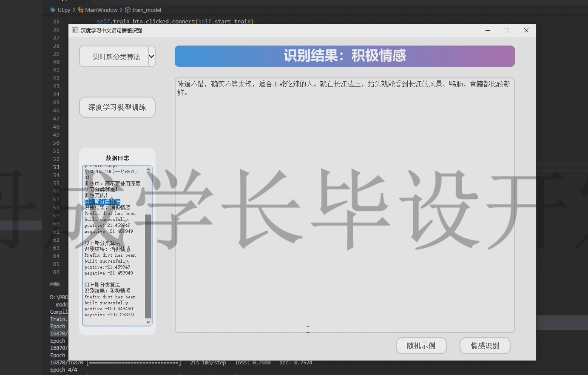Click the data log vertical scrollbar thumb
Image resolution: width=588 pixels, height=375 pixels.
148,266
